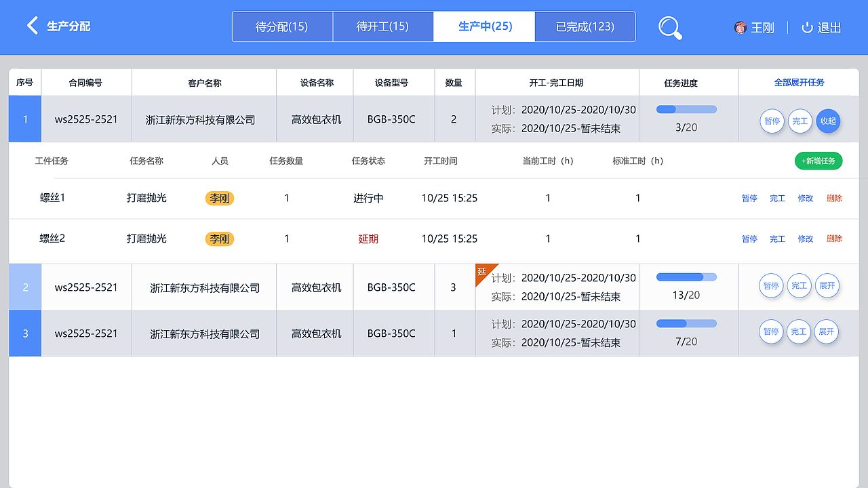Click contract ws2525-2521 in row 1
The image size is (868, 488).
click(86, 119)
